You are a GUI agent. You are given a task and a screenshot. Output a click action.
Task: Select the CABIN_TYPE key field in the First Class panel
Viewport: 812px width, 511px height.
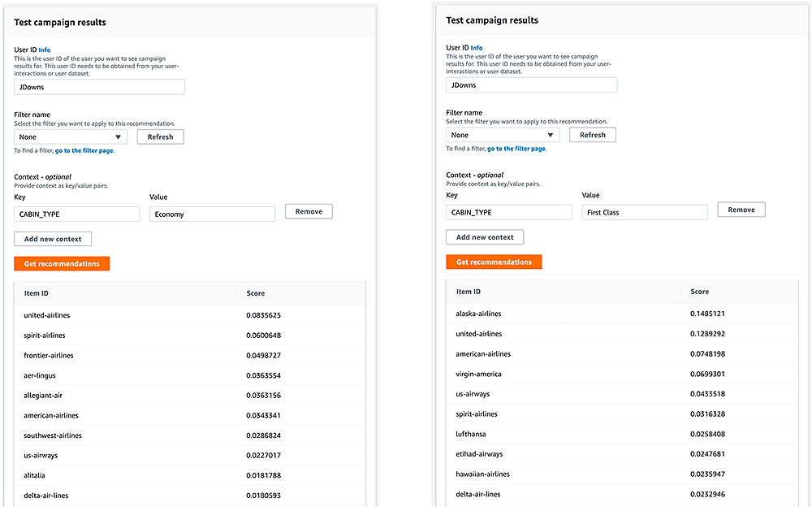click(509, 212)
